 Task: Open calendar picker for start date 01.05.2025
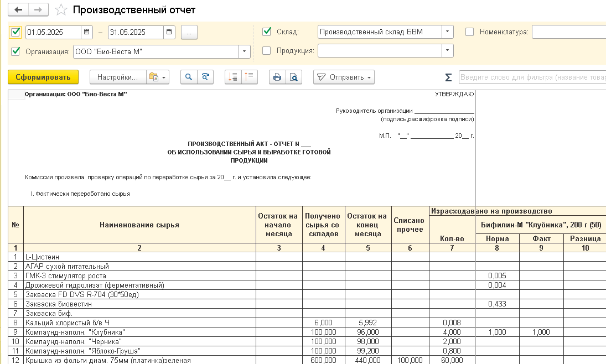87,32
